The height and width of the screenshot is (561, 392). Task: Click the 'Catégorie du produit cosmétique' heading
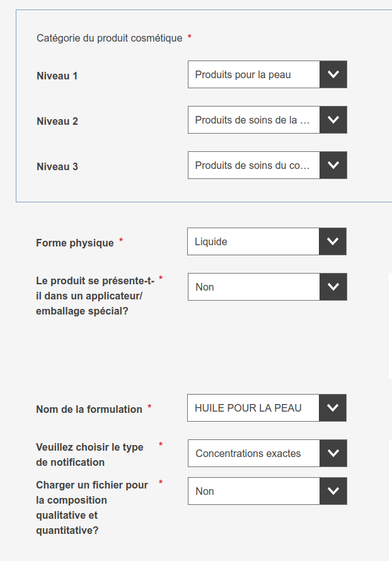(x=109, y=38)
